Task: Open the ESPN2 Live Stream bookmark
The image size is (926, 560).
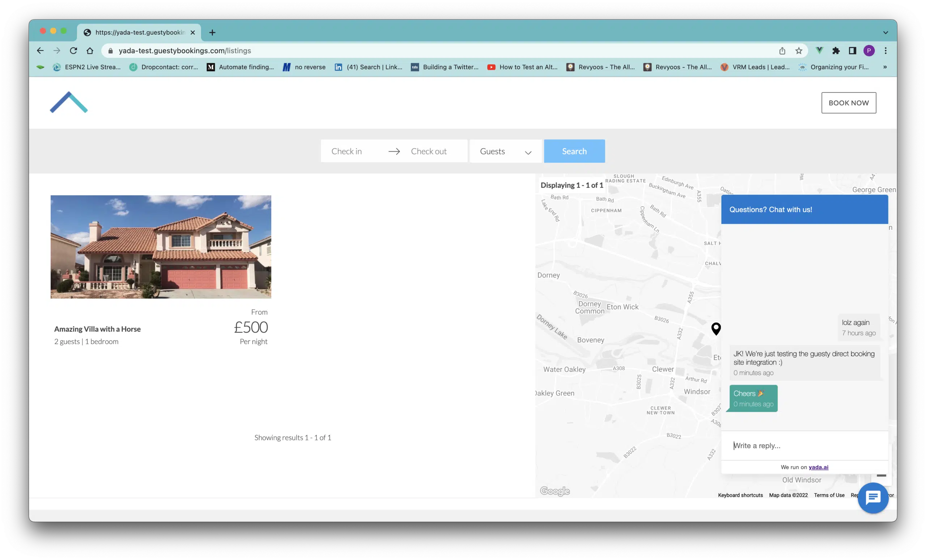Action: [x=87, y=67]
